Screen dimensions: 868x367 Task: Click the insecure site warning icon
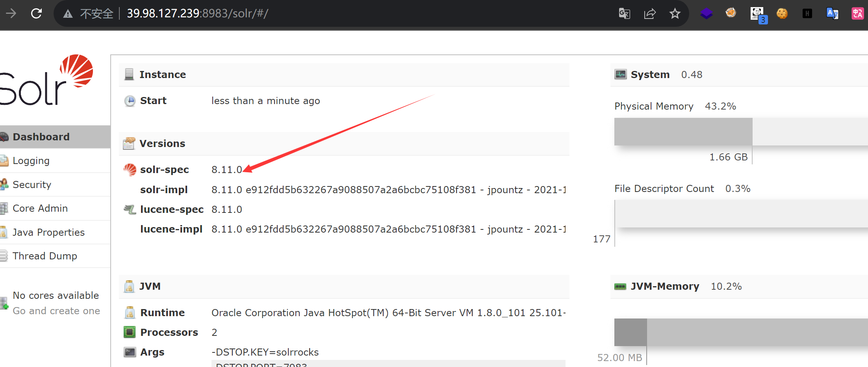coord(68,14)
